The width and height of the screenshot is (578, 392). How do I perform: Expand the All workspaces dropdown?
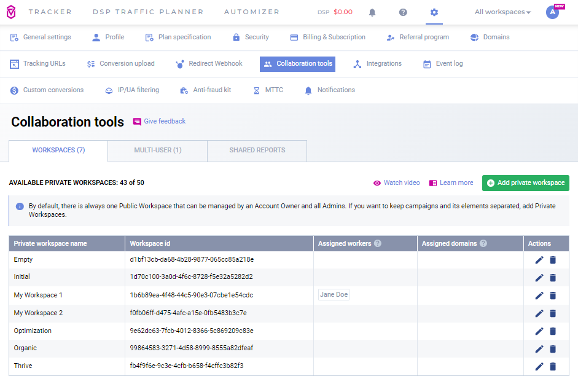pos(502,12)
